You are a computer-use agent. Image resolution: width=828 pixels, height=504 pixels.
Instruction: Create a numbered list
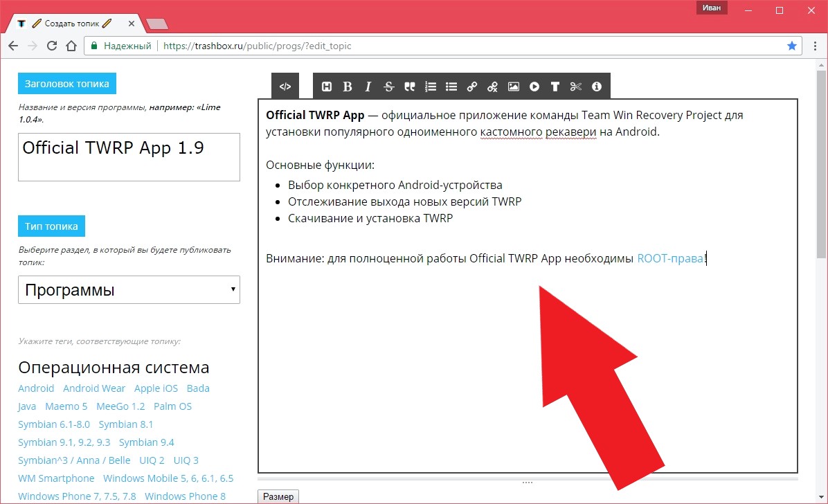pyautogui.click(x=431, y=87)
